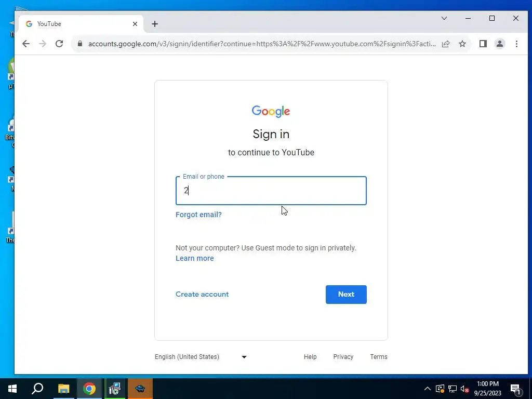Go back to the previous page
Screen dimensions: 532x399
point(26,44)
